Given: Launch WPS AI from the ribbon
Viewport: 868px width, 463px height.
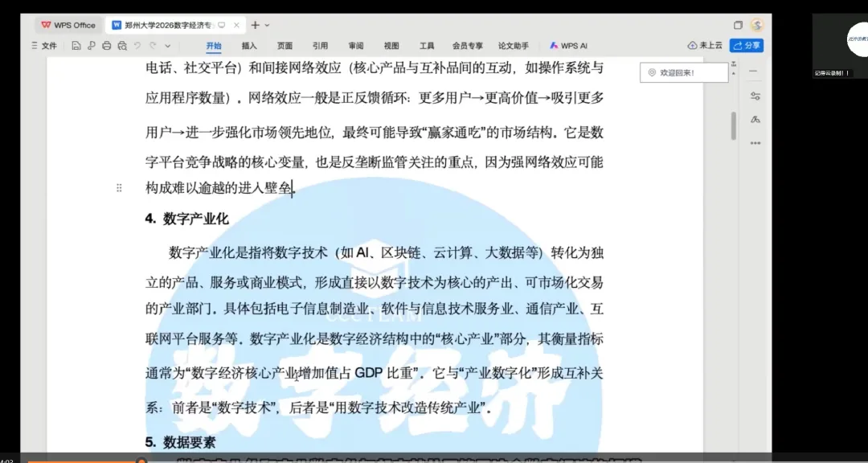Looking at the screenshot, I should tap(569, 46).
